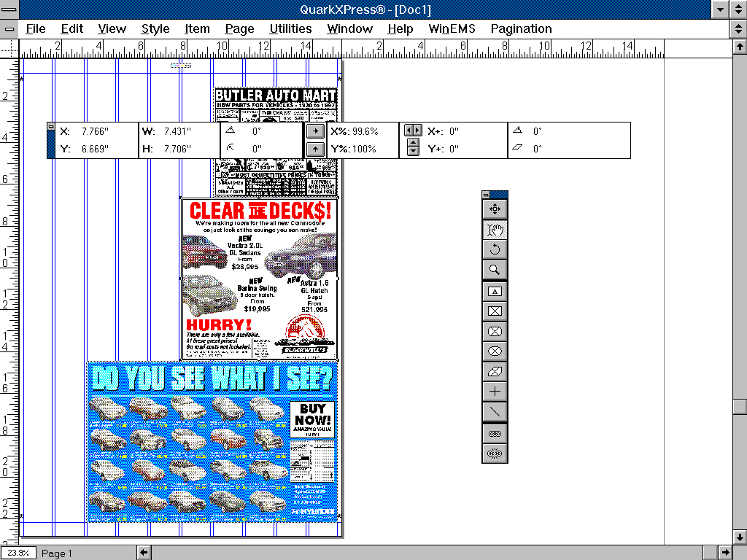
Task: Open the Pagination menu
Action: pyautogui.click(x=521, y=29)
